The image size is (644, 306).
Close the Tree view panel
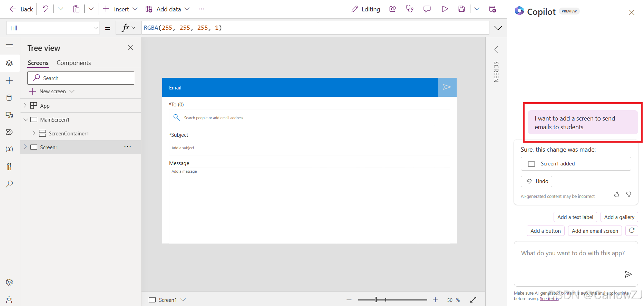130,48
